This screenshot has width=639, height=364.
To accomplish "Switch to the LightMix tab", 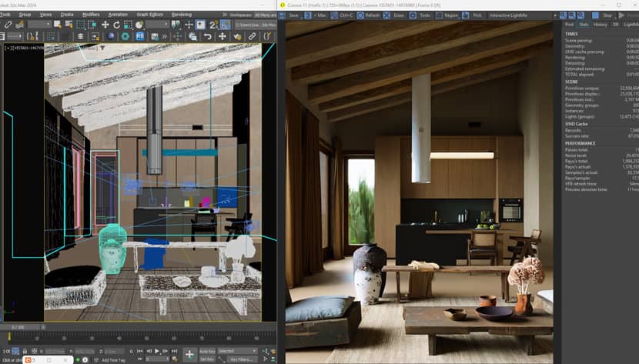I will pyautogui.click(x=631, y=25).
